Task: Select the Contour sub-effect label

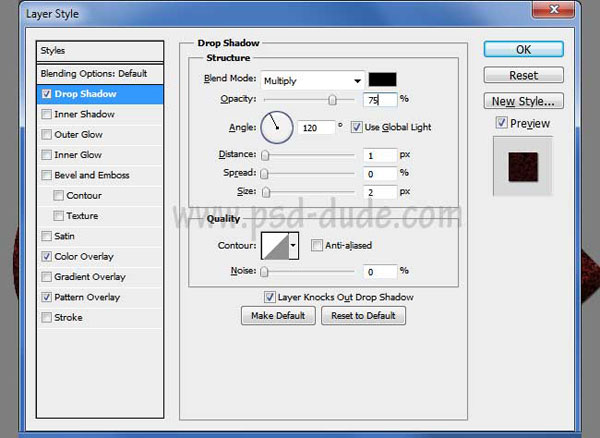Action: 84,195
